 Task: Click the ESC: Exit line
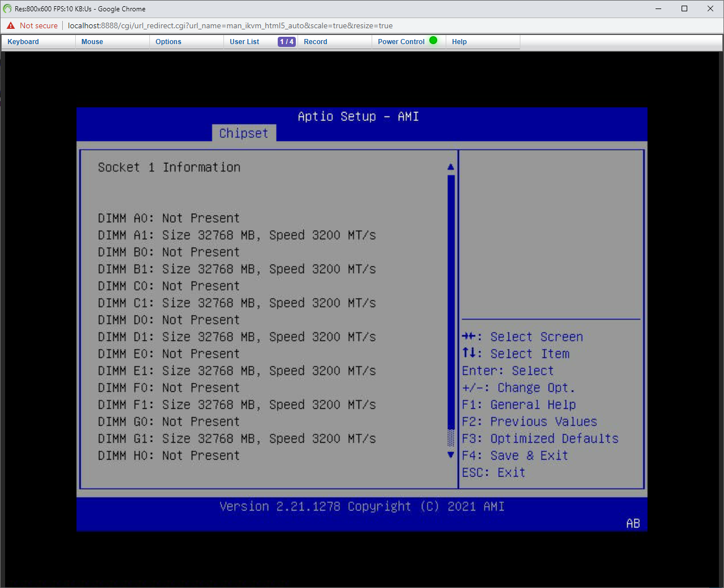[494, 473]
